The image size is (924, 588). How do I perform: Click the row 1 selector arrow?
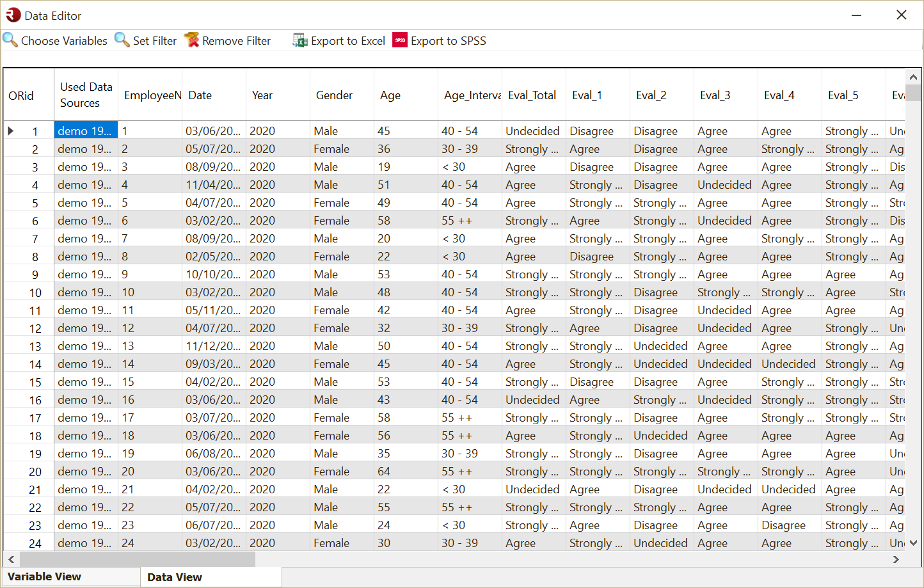point(10,131)
